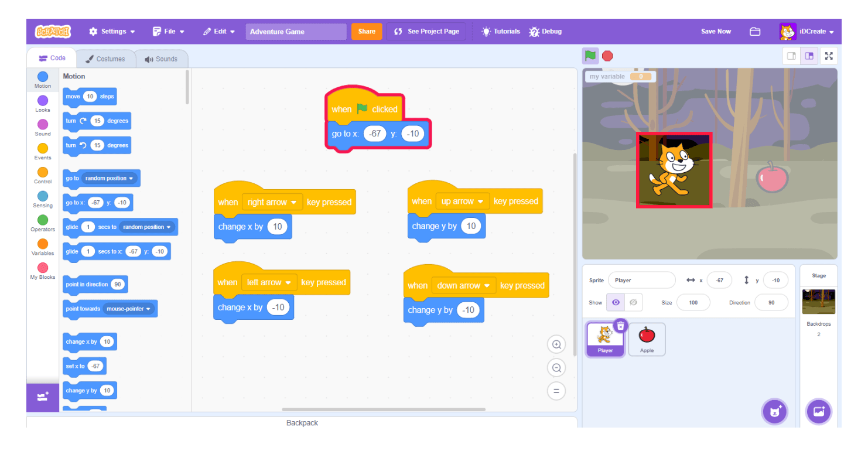Click Save Now

pyautogui.click(x=716, y=32)
